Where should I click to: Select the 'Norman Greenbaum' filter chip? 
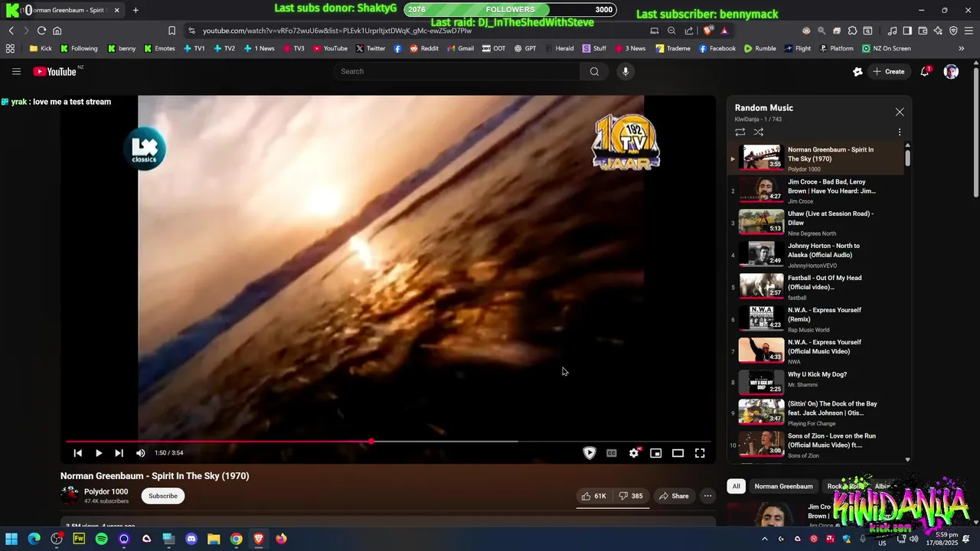coord(783,486)
